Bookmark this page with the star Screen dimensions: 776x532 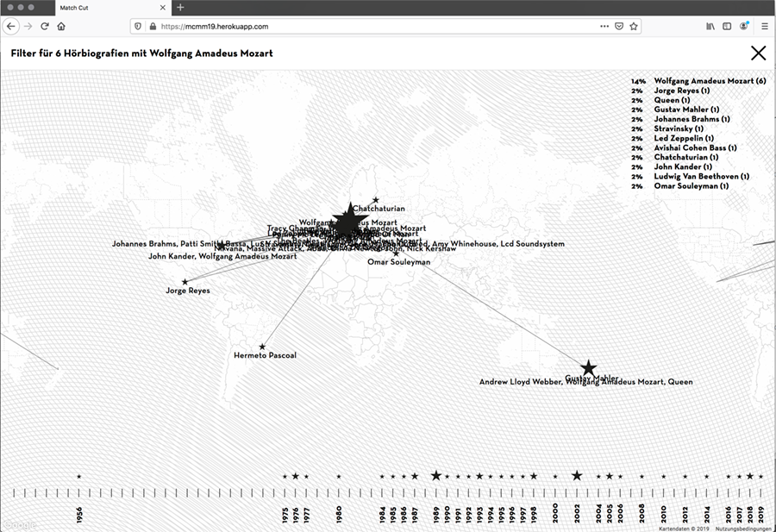(x=634, y=26)
